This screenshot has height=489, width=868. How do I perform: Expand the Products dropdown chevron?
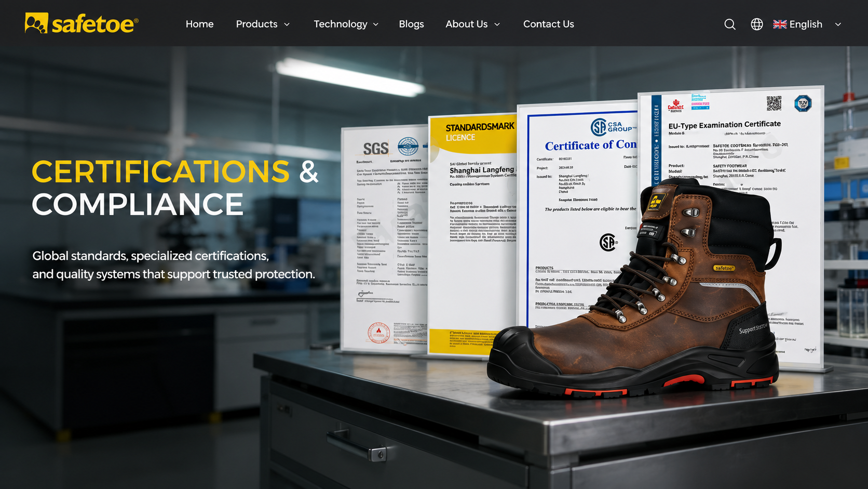[x=287, y=24]
